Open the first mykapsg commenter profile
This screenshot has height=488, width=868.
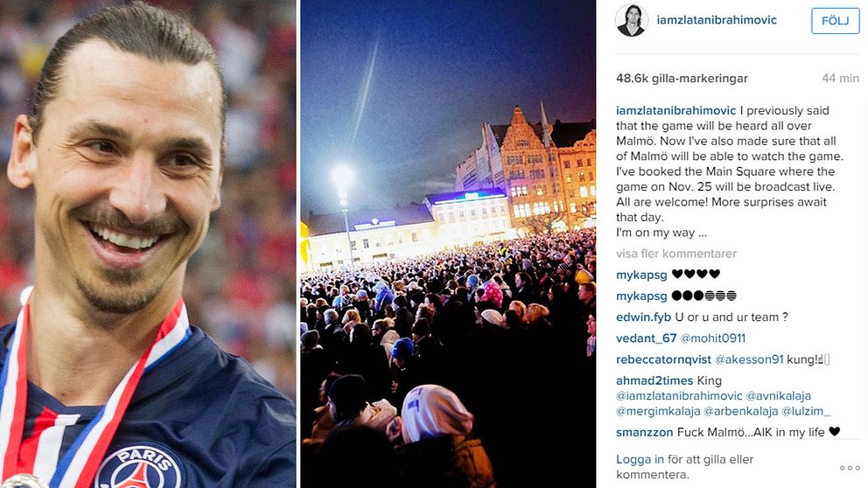point(641,275)
